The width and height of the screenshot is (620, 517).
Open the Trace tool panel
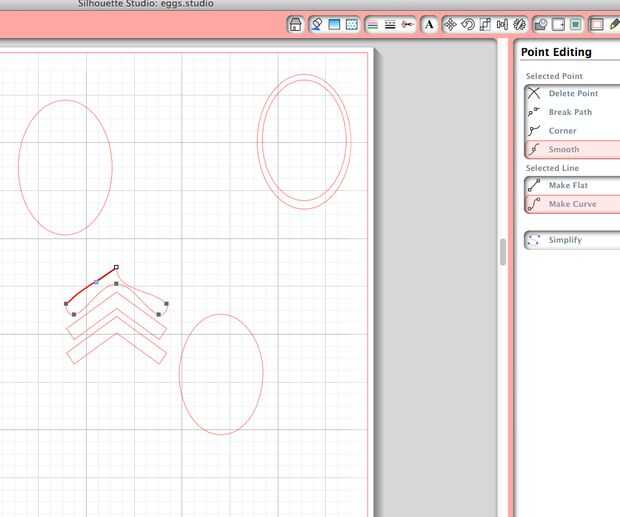coord(576,25)
